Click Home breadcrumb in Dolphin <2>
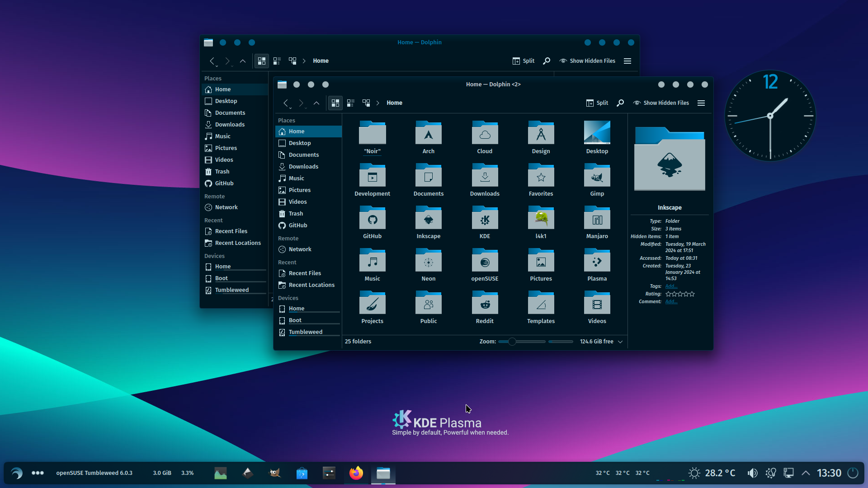 pos(394,103)
